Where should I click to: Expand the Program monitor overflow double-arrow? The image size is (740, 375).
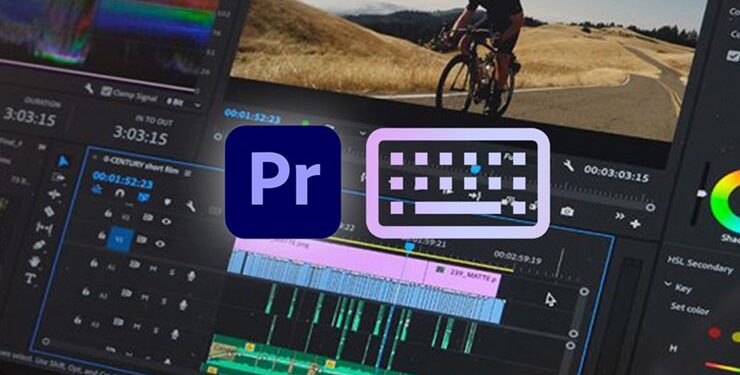click(x=620, y=216)
